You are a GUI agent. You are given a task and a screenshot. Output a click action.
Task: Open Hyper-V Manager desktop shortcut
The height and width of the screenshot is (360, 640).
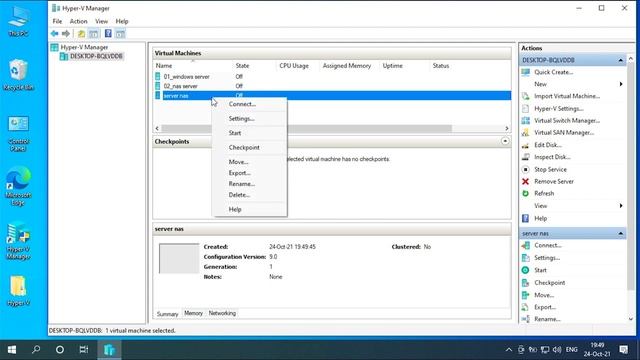[18, 241]
